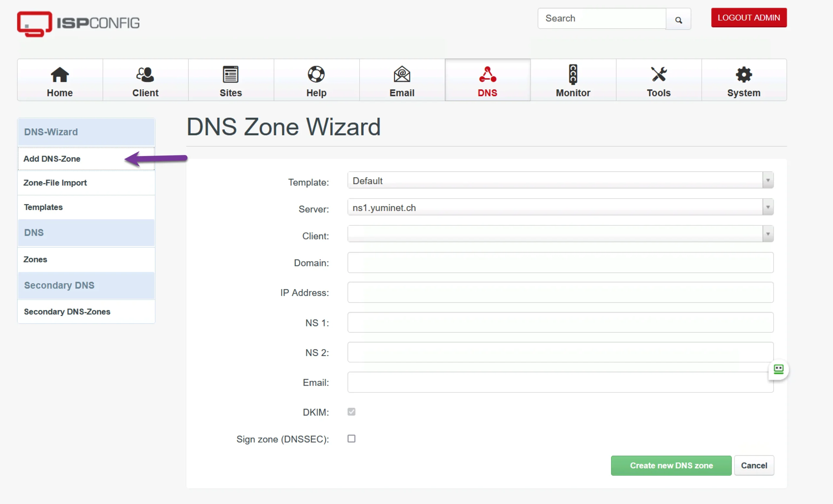
Task: Open Templates in sidebar
Action: pos(86,207)
